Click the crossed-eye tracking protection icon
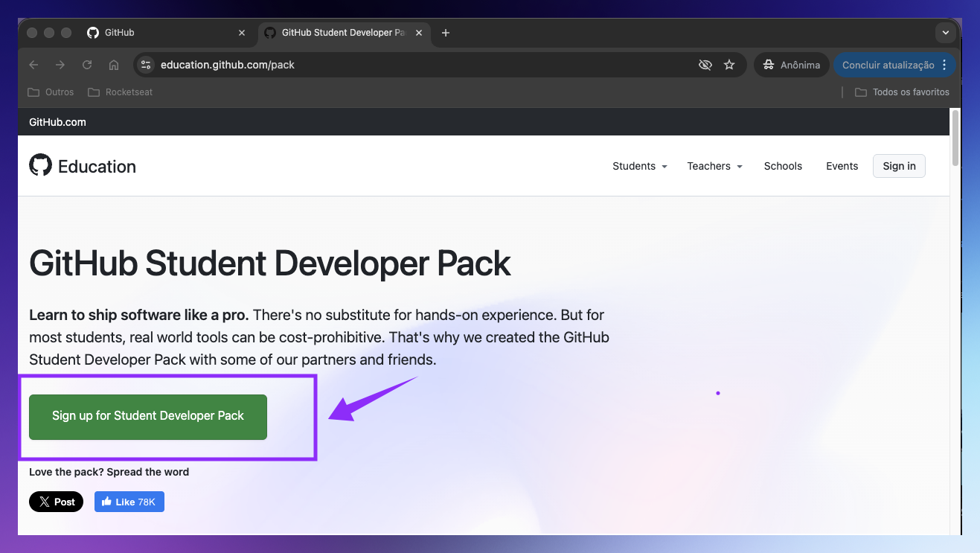Image resolution: width=980 pixels, height=553 pixels. [x=705, y=65]
